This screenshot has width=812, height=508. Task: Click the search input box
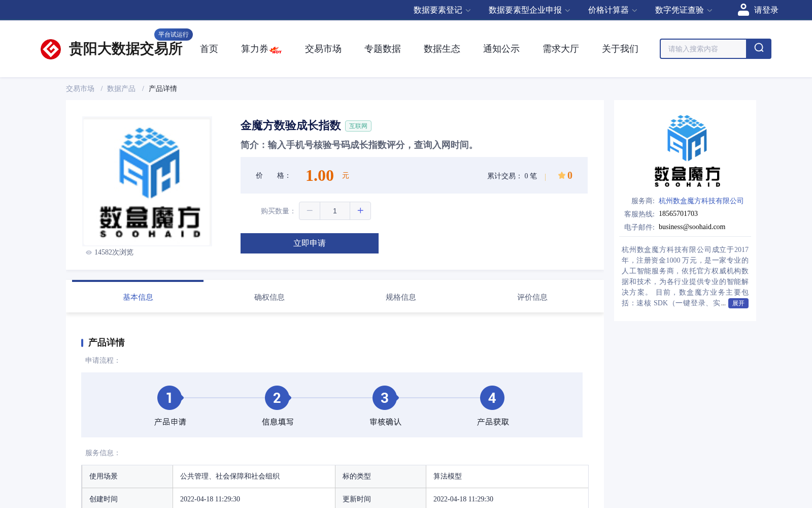click(x=703, y=49)
